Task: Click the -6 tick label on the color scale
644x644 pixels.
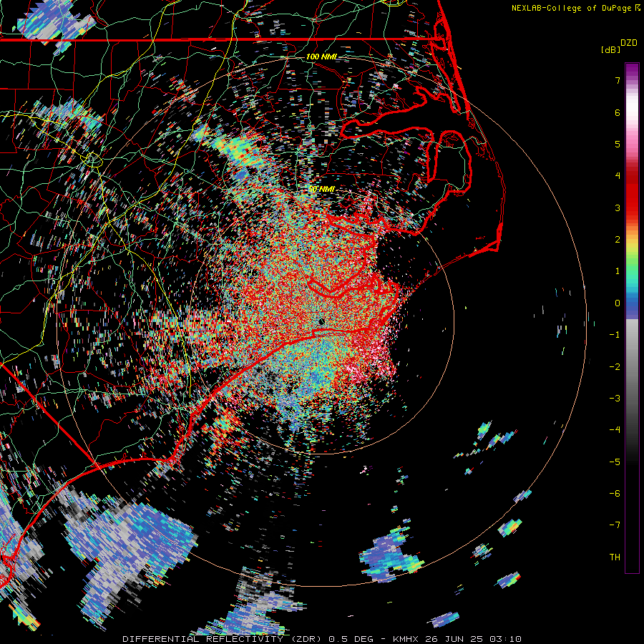Action: pos(615,494)
